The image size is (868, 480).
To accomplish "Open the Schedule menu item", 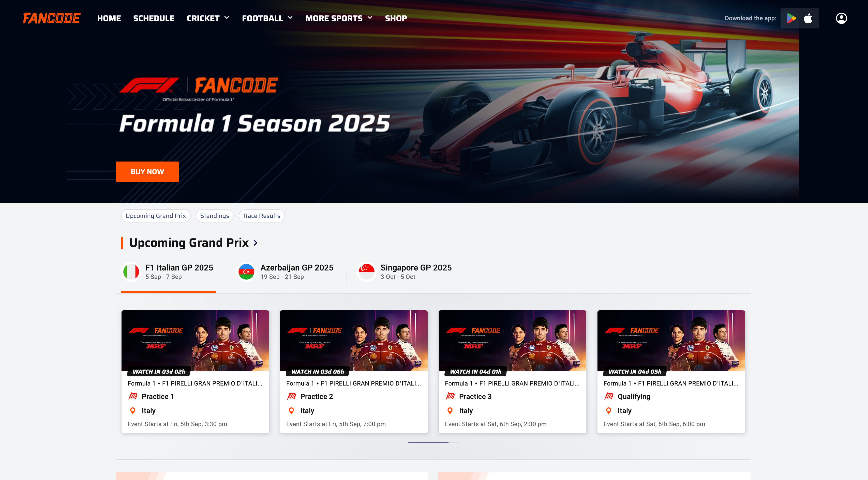I will pyautogui.click(x=154, y=18).
